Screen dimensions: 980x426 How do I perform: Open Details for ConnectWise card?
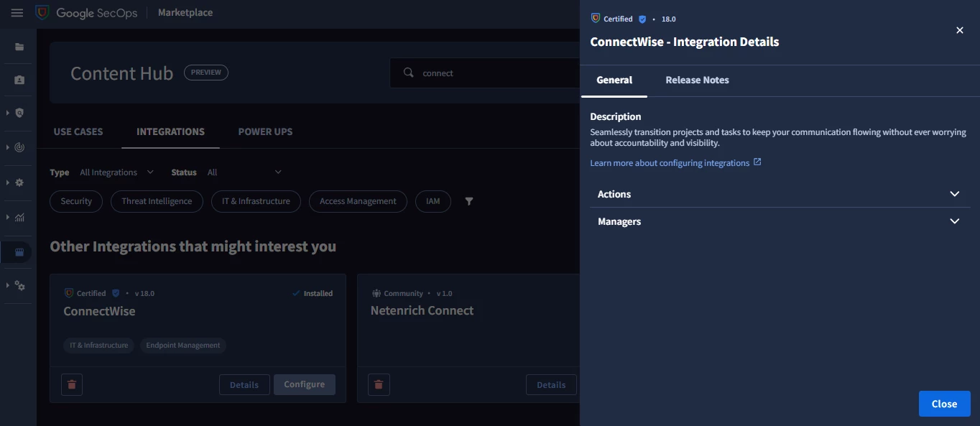244,384
